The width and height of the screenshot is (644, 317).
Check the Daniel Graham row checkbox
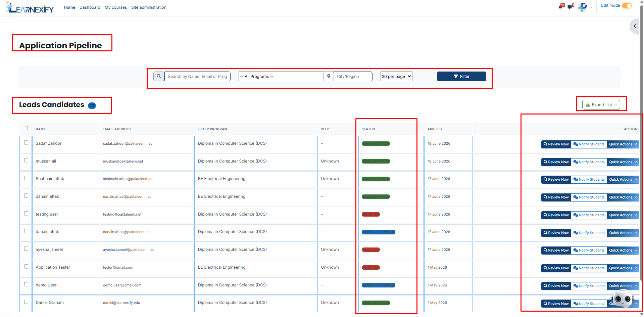coord(26,302)
